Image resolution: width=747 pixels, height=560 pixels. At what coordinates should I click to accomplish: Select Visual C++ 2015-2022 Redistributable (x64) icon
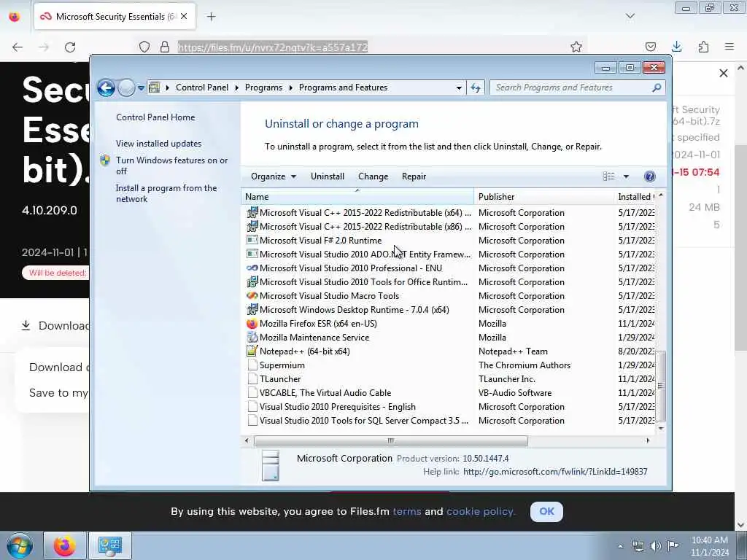(252, 212)
